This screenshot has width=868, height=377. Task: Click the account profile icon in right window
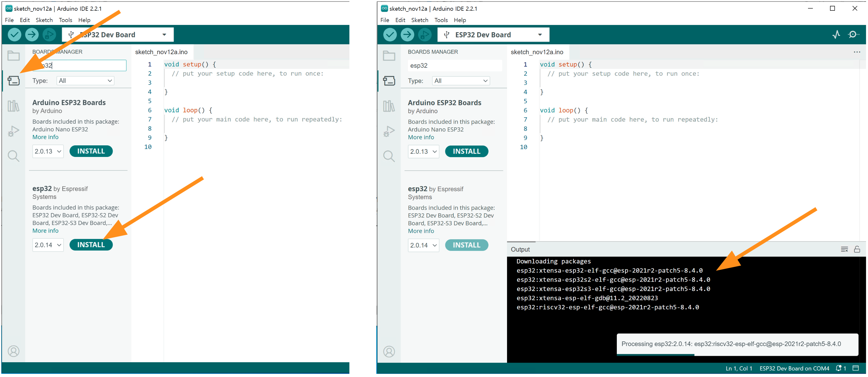point(389,352)
